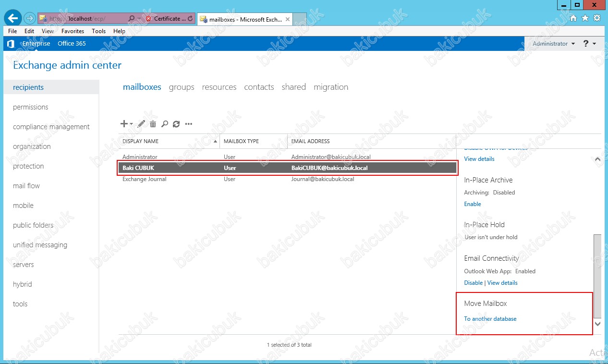This screenshot has height=364, width=608.
Task: Refresh the mailbox list
Action: [176, 124]
